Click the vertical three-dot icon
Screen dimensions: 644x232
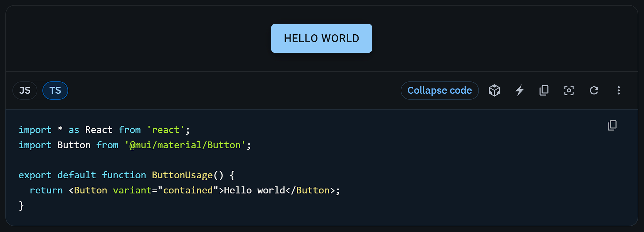click(x=619, y=91)
